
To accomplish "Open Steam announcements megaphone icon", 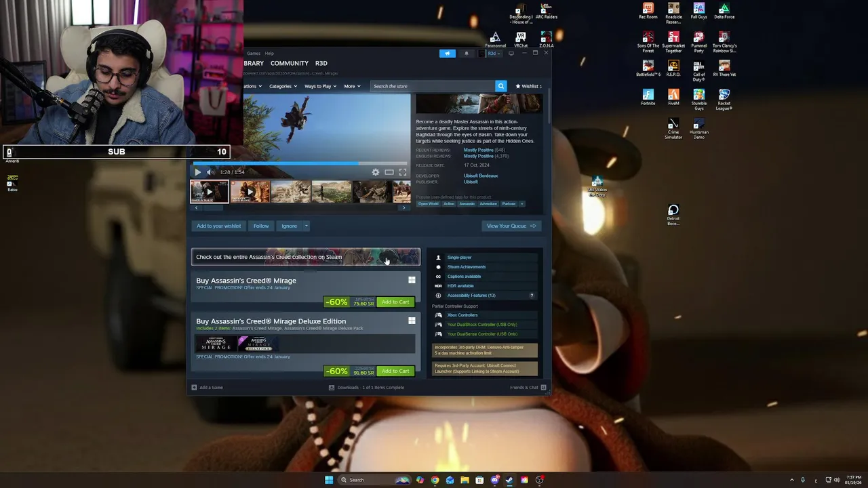I will [448, 54].
